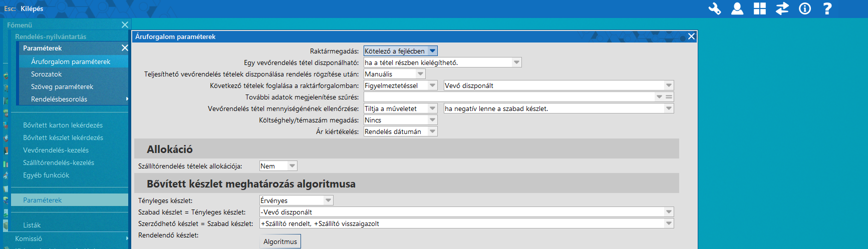Open the question mark help icon
Image resolution: width=868 pixels, height=249 pixels.
tap(827, 8)
